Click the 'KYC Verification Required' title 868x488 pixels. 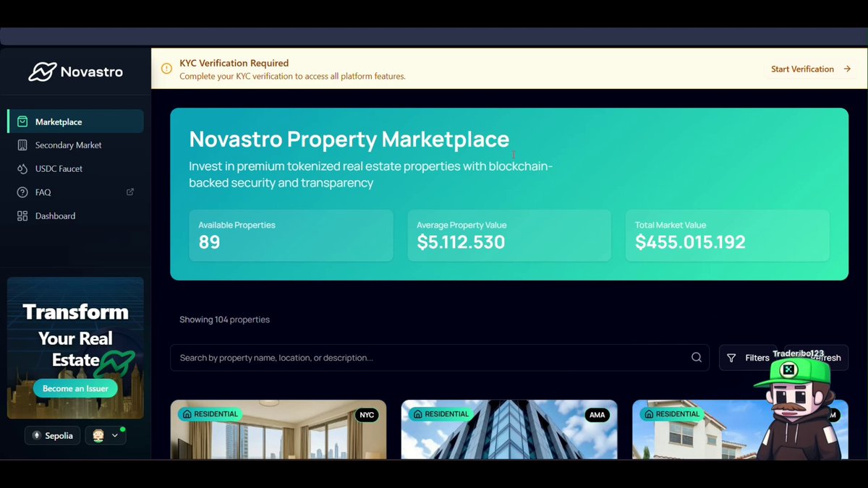pyautogui.click(x=234, y=63)
